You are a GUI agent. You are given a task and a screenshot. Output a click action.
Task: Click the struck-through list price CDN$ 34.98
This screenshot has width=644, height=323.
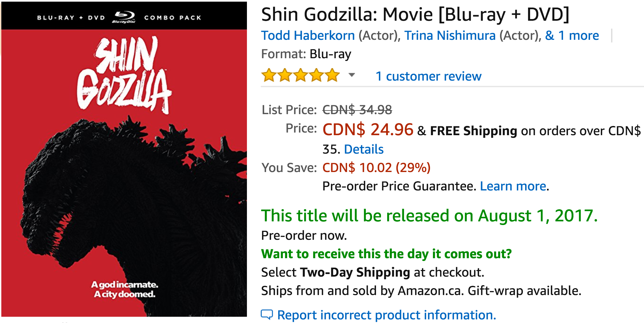click(x=357, y=110)
